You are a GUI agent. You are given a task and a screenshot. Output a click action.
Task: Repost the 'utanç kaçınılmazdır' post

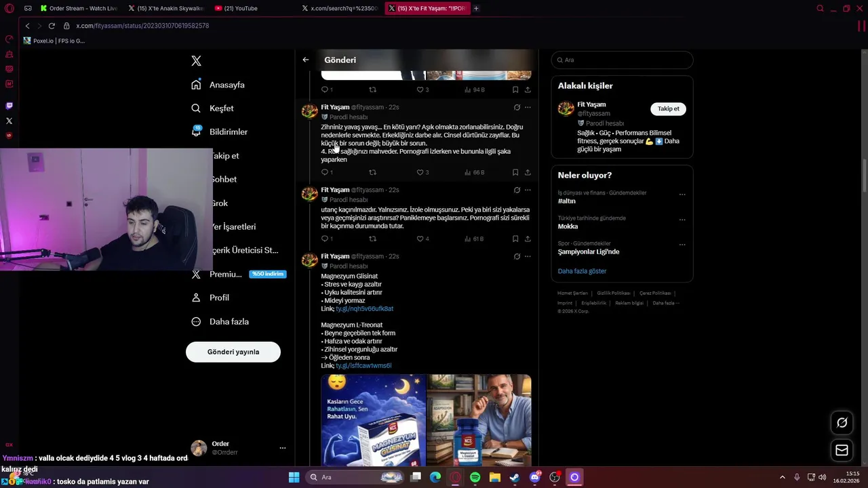pyautogui.click(x=372, y=239)
